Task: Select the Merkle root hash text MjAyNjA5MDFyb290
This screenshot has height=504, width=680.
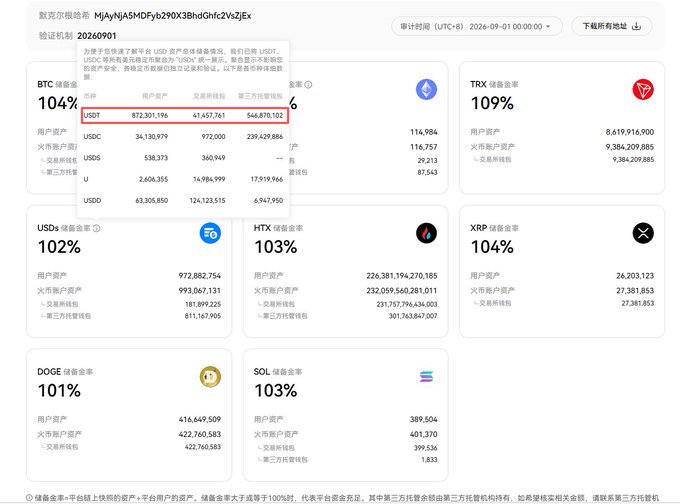Action: [173, 16]
